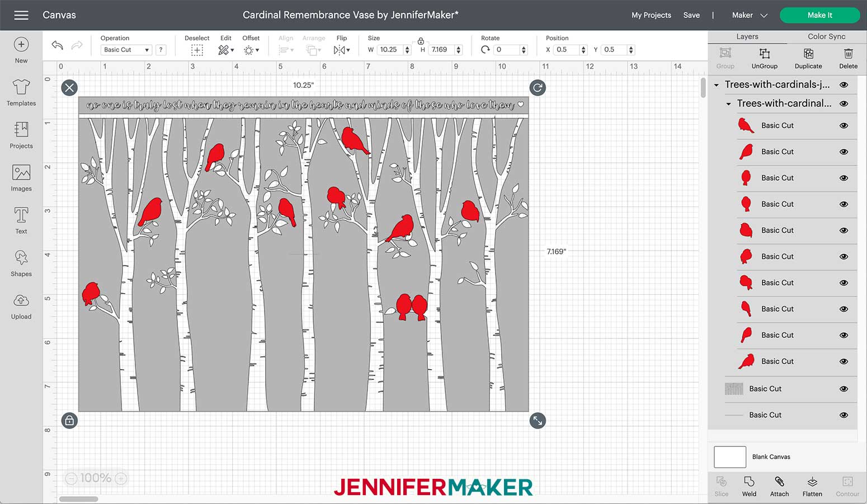
Task: Collapse the Trees-with-cardinal subgroup
Action: click(x=728, y=103)
